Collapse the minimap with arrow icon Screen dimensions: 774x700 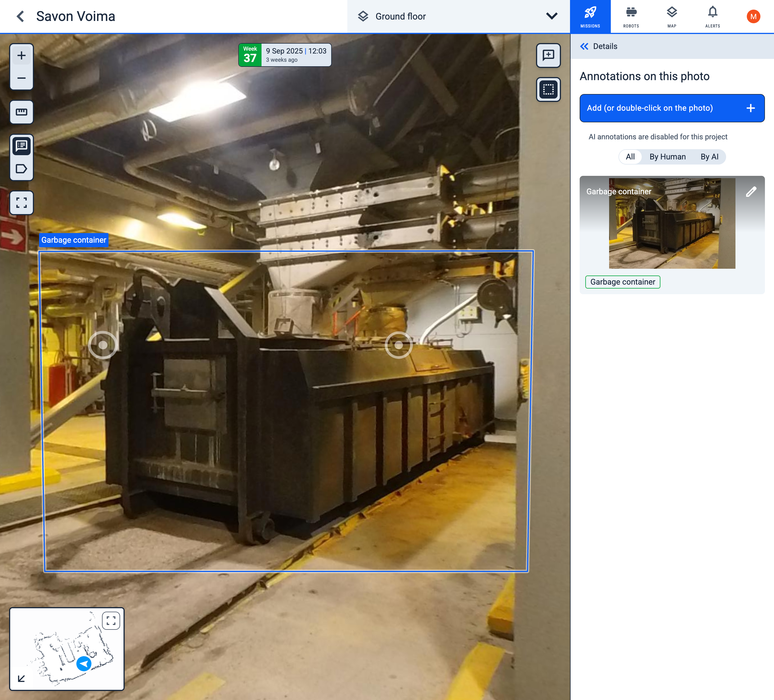coord(22,678)
